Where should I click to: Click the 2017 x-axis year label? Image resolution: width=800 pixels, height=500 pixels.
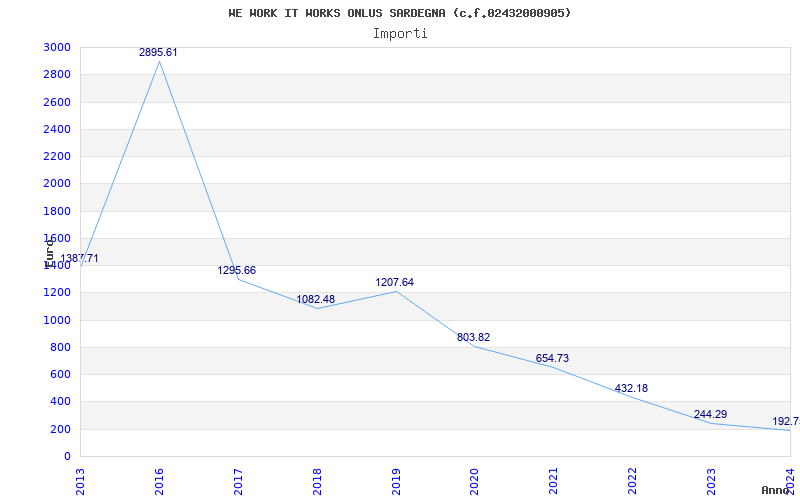pos(238,481)
